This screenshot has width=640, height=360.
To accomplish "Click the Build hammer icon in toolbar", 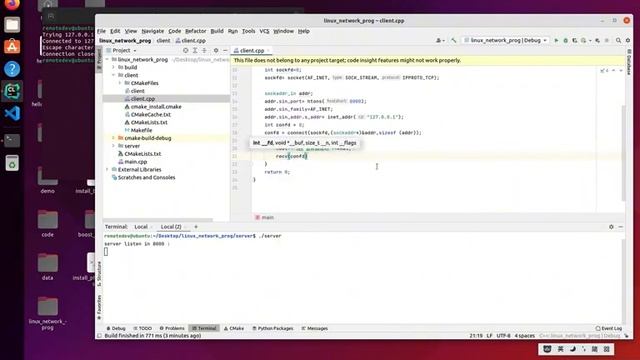I will [453, 40].
